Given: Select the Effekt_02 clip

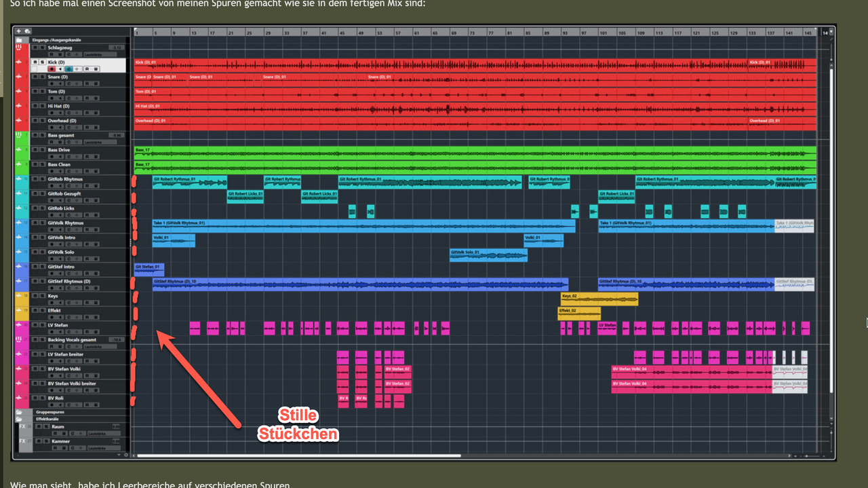Looking at the screenshot, I should point(579,314).
